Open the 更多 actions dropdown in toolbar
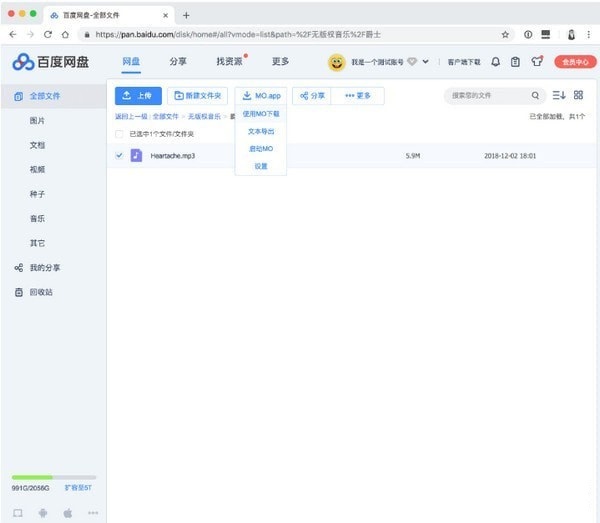600x523 pixels. (357, 96)
